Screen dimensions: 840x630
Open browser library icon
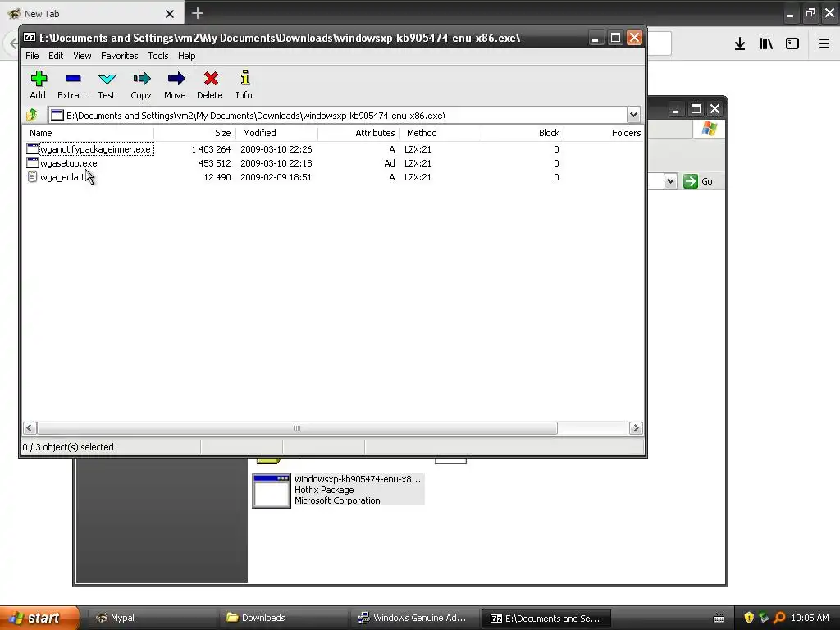click(766, 44)
